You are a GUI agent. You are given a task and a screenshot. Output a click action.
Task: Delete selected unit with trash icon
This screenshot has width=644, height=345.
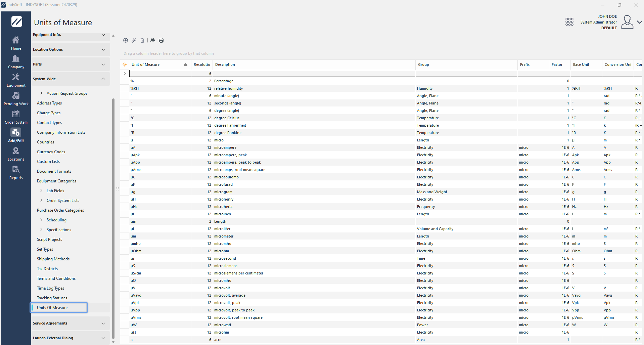click(x=142, y=40)
